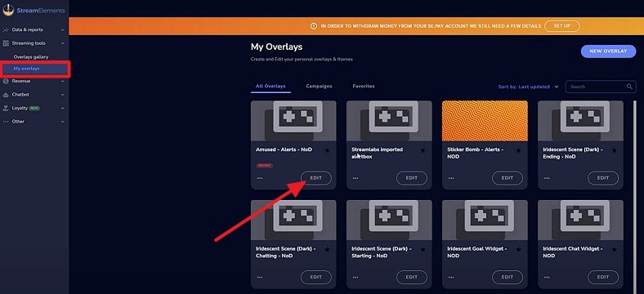Open the Amused - Alerts overlay thumbnail
The width and height of the screenshot is (644, 294).
(293, 121)
